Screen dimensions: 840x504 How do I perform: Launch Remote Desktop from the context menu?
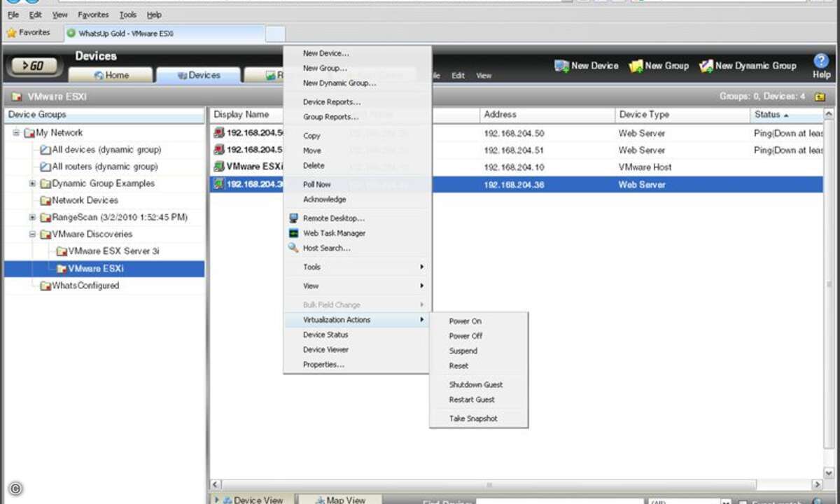(333, 218)
